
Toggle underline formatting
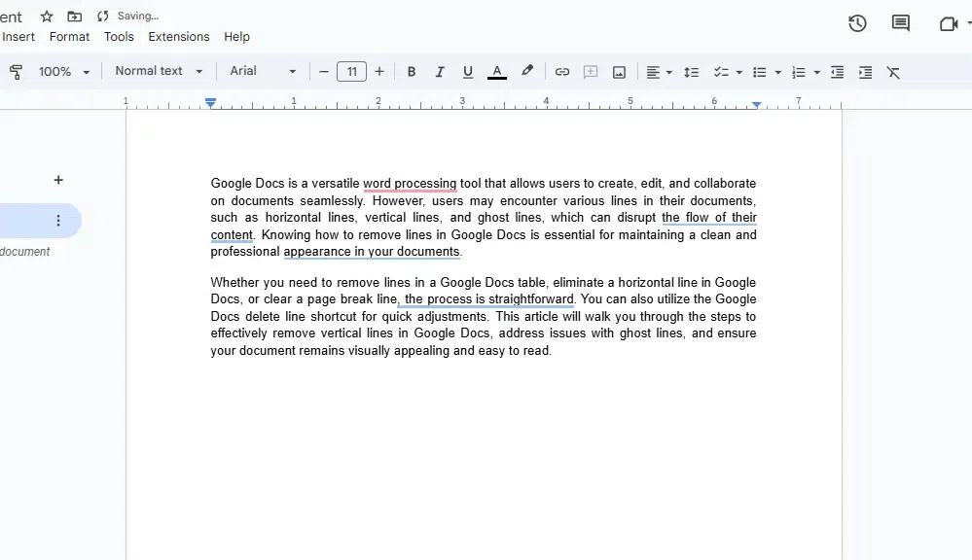point(468,72)
